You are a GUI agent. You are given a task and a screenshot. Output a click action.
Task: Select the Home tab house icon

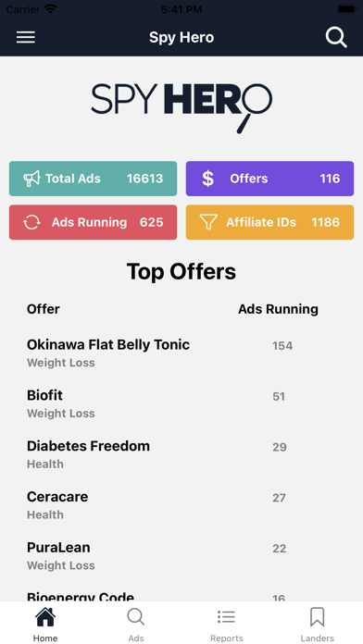45,617
